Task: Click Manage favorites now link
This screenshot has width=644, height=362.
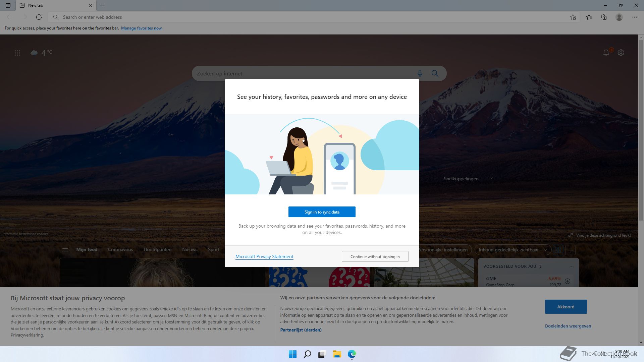Action: (141, 28)
